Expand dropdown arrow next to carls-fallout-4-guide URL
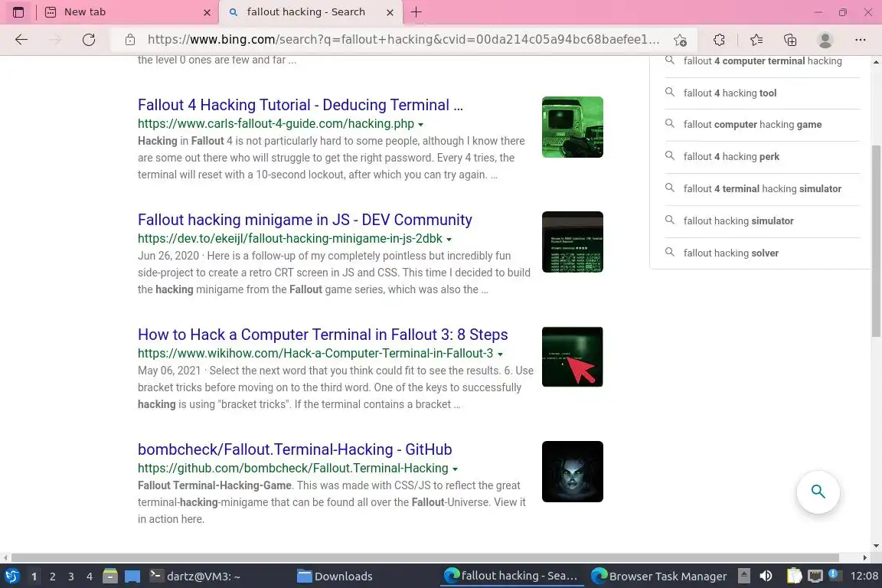 coord(421,124)
